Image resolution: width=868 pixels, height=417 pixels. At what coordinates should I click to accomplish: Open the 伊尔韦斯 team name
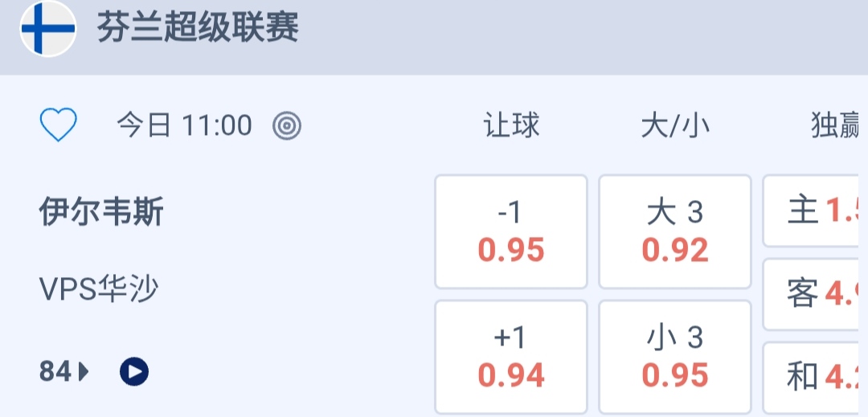[101, 213]
